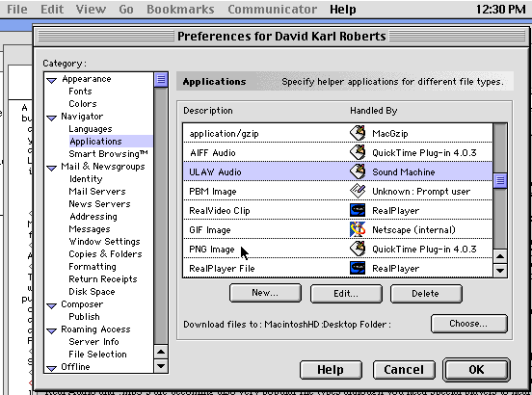Click the Unknown prompt user icon for PBM Image
Screen dimensions: 532x395
click(x=358, y=191)
